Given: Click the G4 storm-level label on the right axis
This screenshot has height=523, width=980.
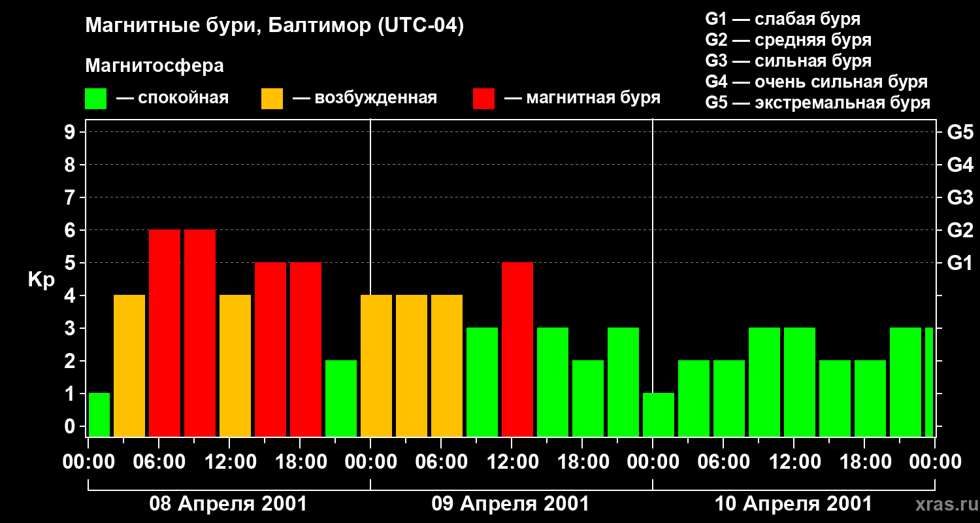Looking at the screenshot, I should 960,165.
